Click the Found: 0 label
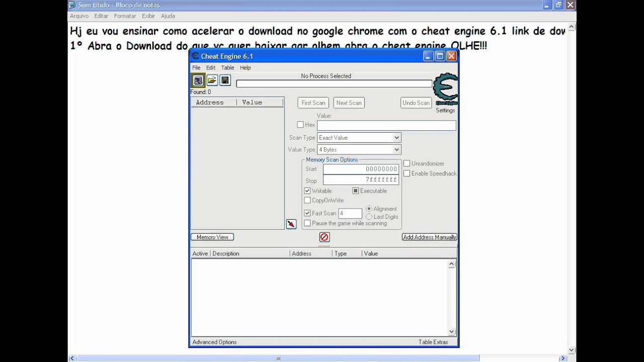The width and height of the screenshot is (644, 362). (x=201, y=92)
